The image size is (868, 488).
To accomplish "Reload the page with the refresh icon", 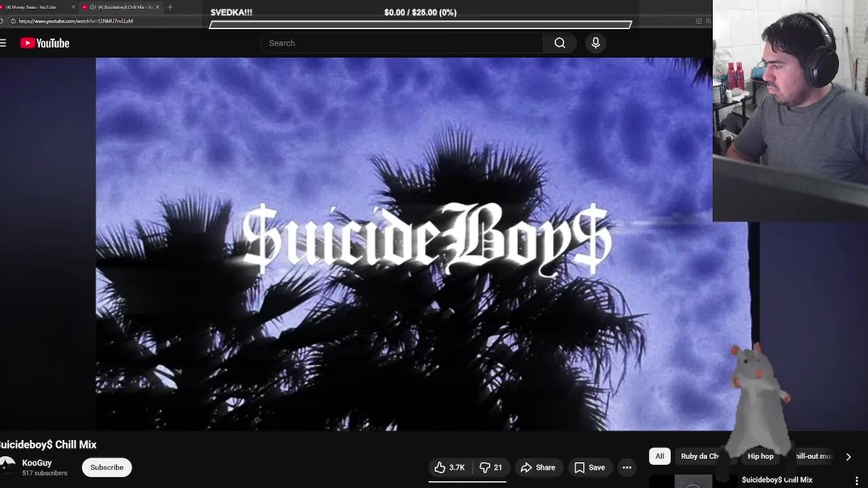I will point(1,21).
